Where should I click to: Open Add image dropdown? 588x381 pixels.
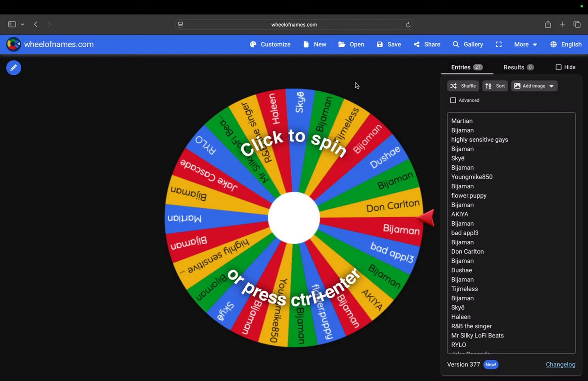534,86
